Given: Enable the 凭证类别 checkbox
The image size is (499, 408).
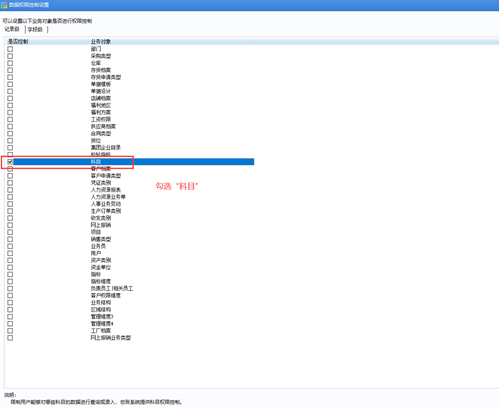Looking at the screenshot, I should click(x=10, y=183).
